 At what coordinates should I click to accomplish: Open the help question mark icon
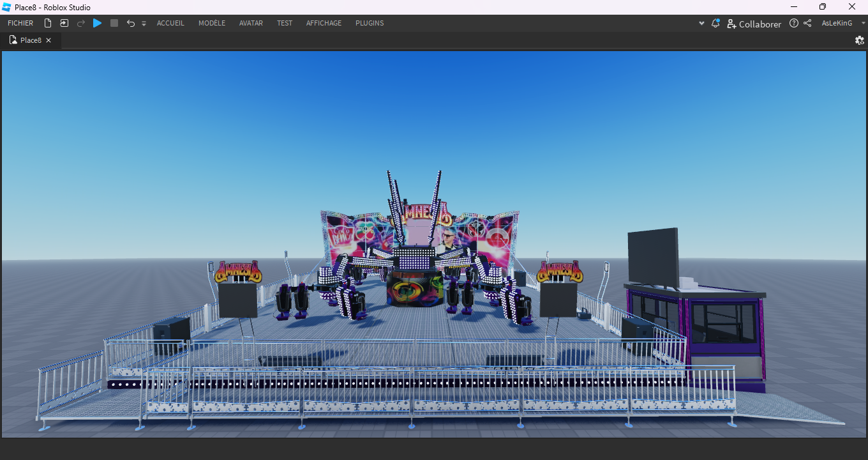pos(794,23)
